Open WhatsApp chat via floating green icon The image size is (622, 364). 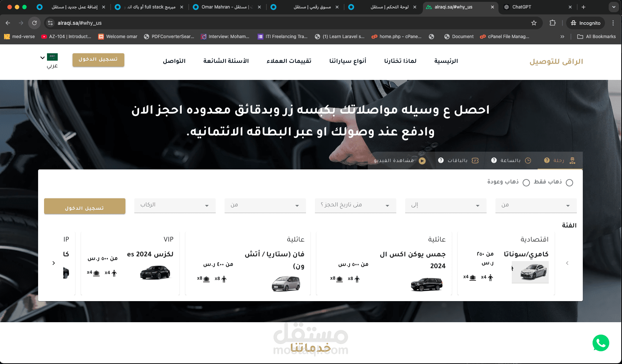click(601, 343)
